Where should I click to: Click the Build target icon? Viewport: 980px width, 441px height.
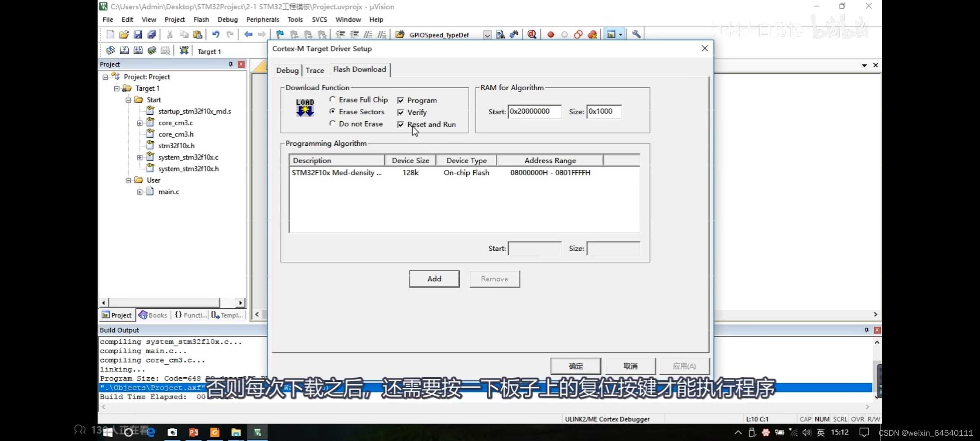click(124, 50)
